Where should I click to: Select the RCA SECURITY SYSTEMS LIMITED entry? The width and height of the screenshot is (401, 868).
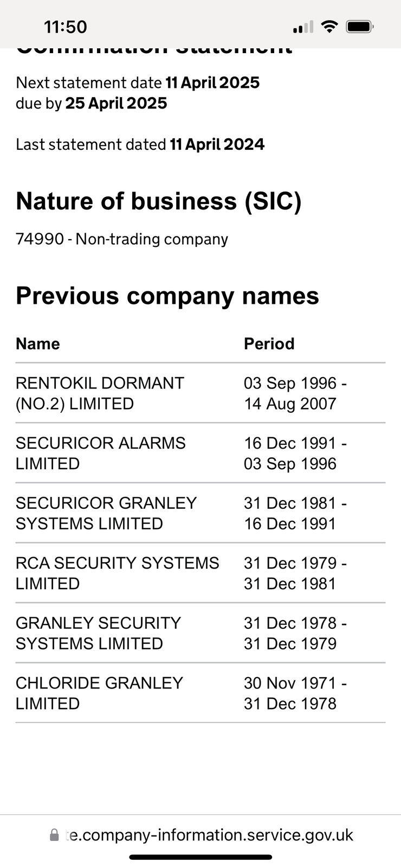coord(117,573)
